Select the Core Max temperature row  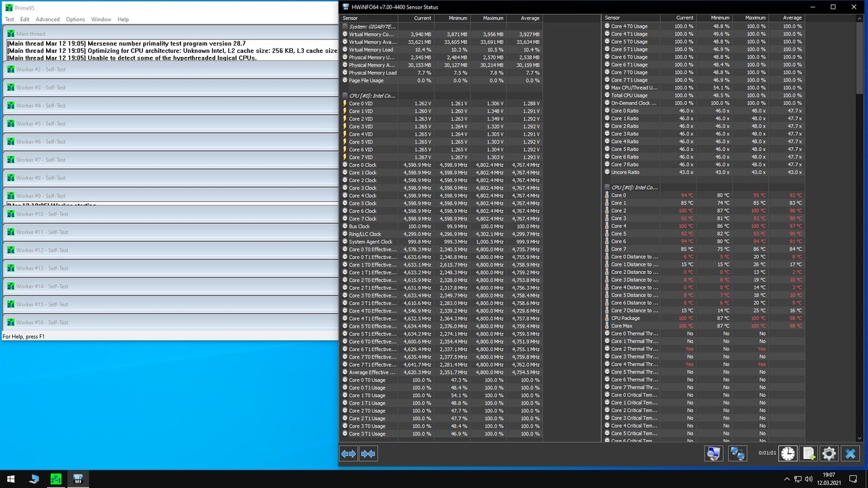[x=703, y=325]
